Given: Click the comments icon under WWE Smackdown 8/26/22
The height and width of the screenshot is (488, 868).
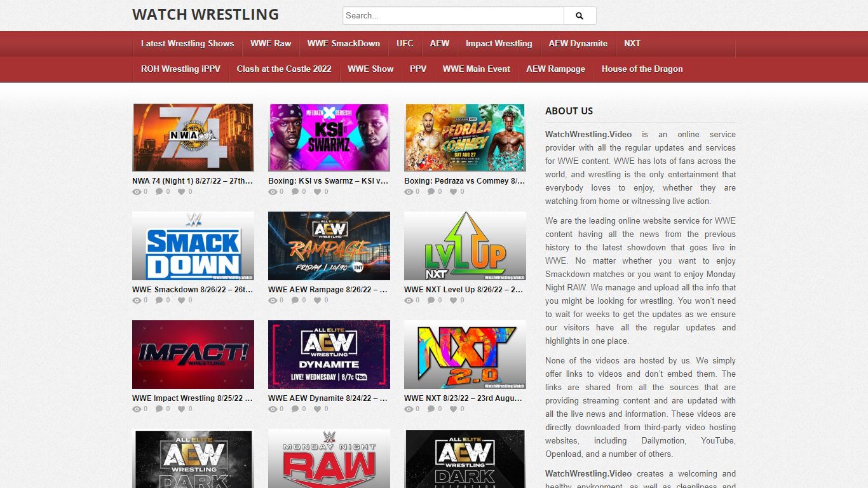Looking at the screenshot, I should click(159, 300).
